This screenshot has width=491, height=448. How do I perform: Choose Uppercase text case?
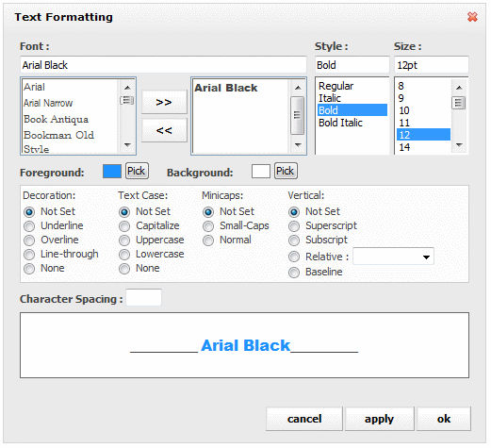pos(124,241)
